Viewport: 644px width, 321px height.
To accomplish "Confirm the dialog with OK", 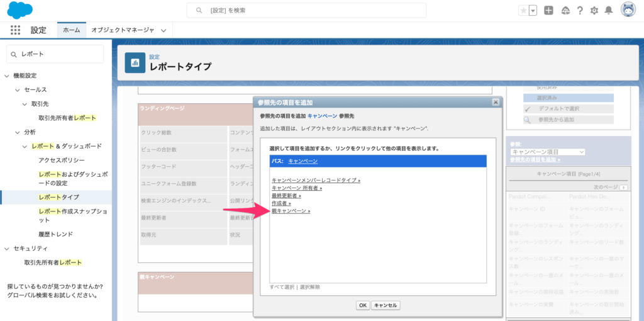I will coord(363,305).
